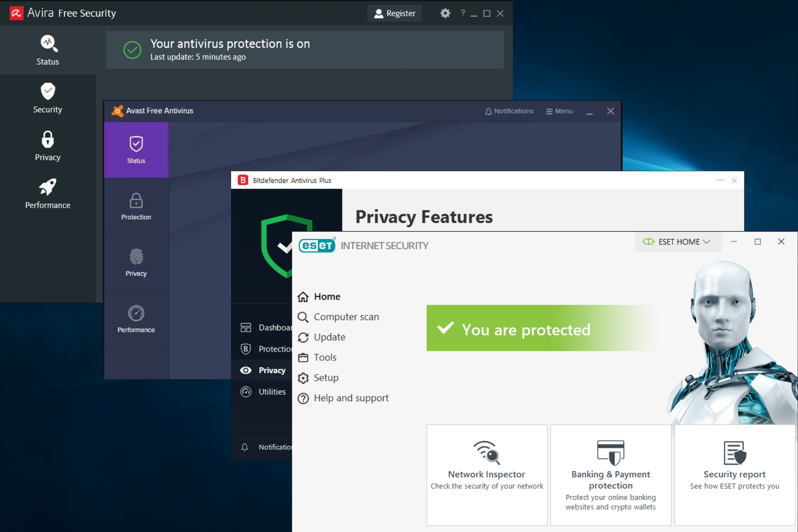Open Performance rocket in Avira sidebar
Screen dimensions: 798x532
[x=48, y=187]
